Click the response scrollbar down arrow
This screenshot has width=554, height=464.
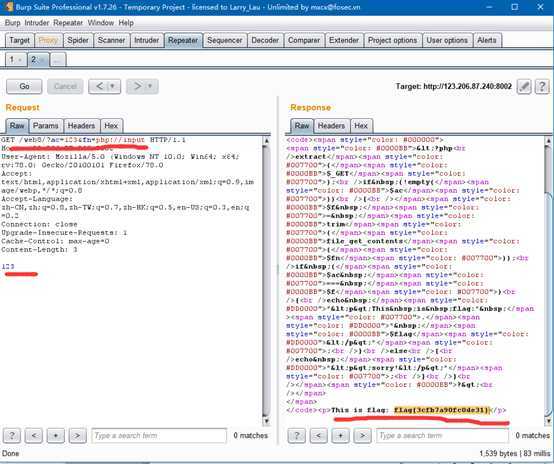[x=548, y=421]
